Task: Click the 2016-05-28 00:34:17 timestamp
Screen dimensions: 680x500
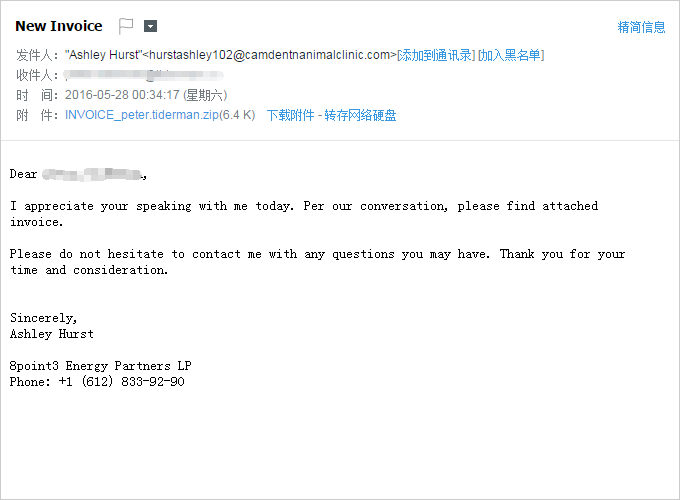Action: tap(122, 95)
